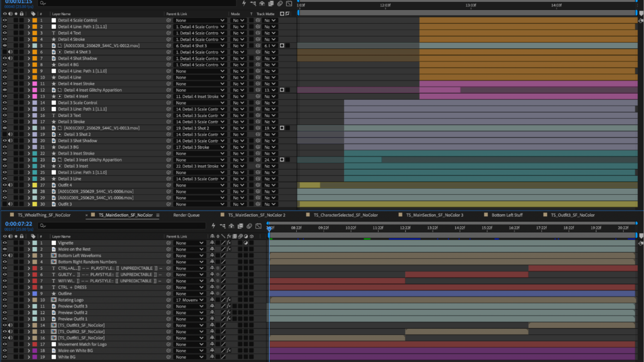The image size is (644, 362).
Task: Switch to Bottom Left Stuff tab
Action: [x=508, y=215]
